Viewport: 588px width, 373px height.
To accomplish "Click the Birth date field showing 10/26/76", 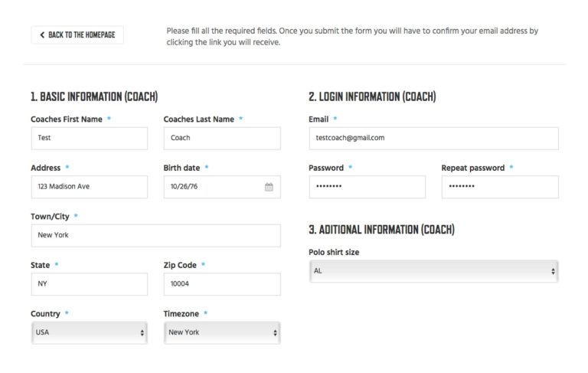I will (222, 187).
